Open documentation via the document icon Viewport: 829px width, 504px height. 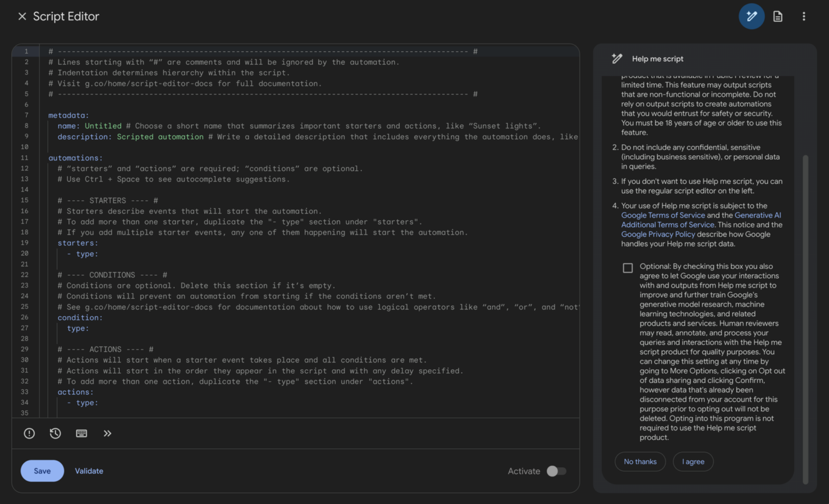click(x=778, y=16)
